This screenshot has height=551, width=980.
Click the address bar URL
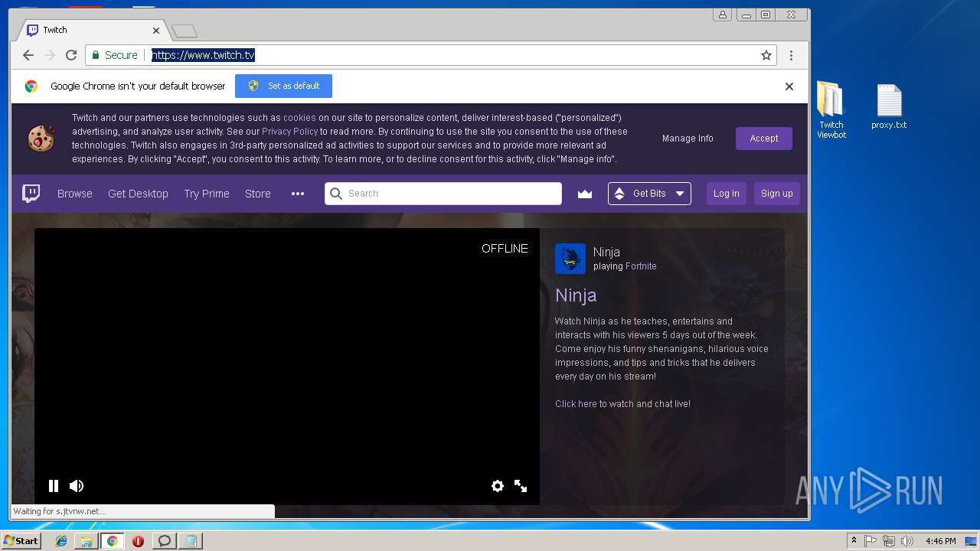click(x=203, y=55)
